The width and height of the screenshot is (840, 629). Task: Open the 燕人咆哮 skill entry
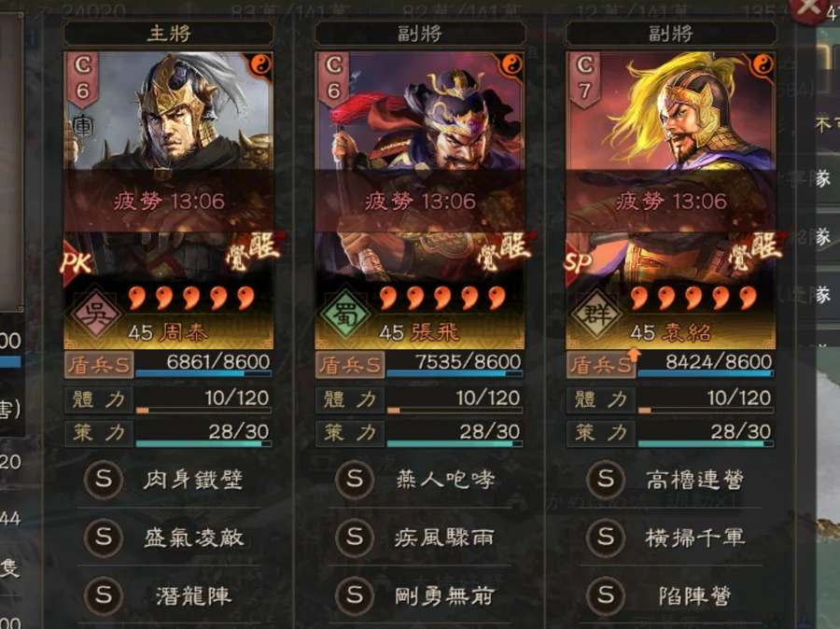tap(444, 479)
